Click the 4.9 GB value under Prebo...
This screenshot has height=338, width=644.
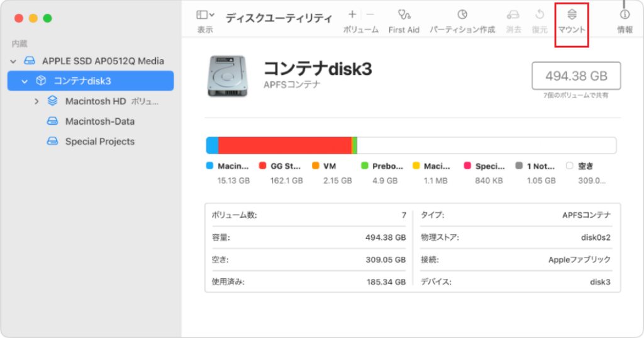385,181
